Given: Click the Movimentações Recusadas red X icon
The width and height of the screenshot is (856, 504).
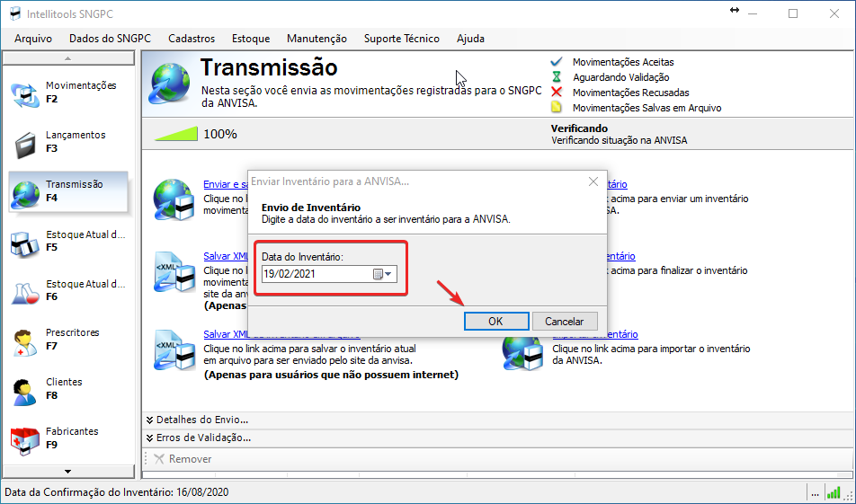Looking at the screenshot, I should [x=557, y=93].
